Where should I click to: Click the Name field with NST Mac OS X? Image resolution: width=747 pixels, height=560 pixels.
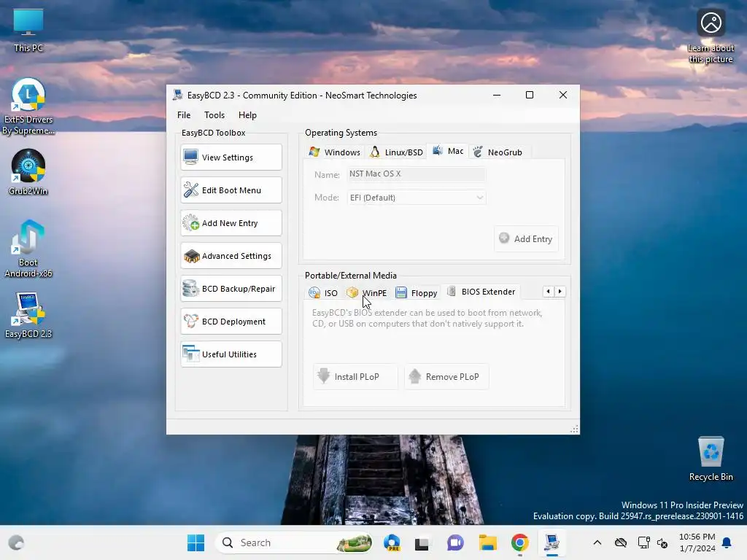click(417, 174)
